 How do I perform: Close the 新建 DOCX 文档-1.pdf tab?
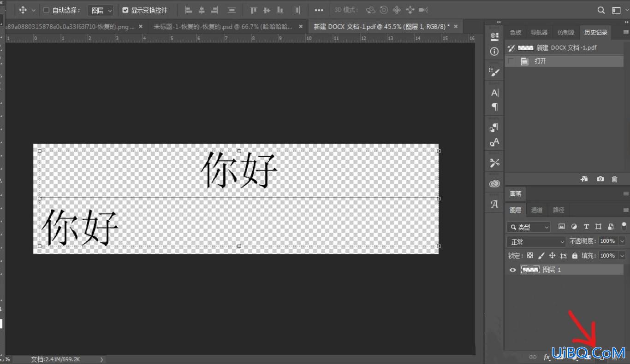(456, 27)
